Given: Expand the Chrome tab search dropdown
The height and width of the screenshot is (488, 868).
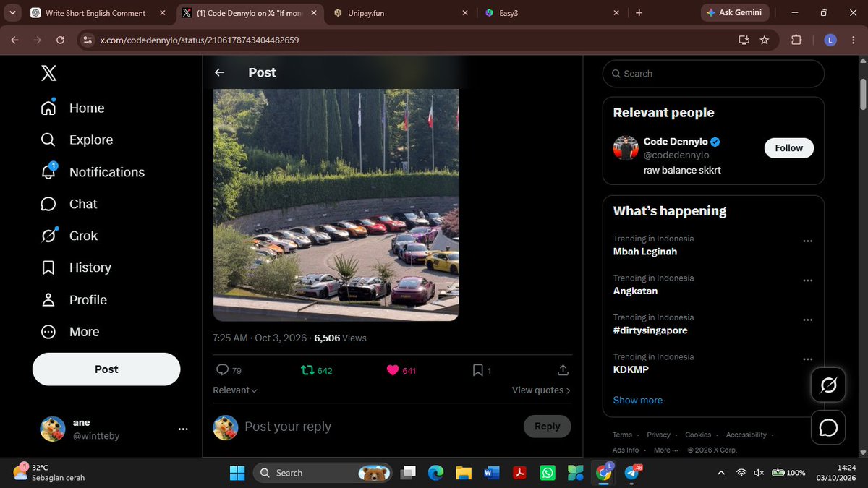Looking at the screenshot, I should 13,12.
